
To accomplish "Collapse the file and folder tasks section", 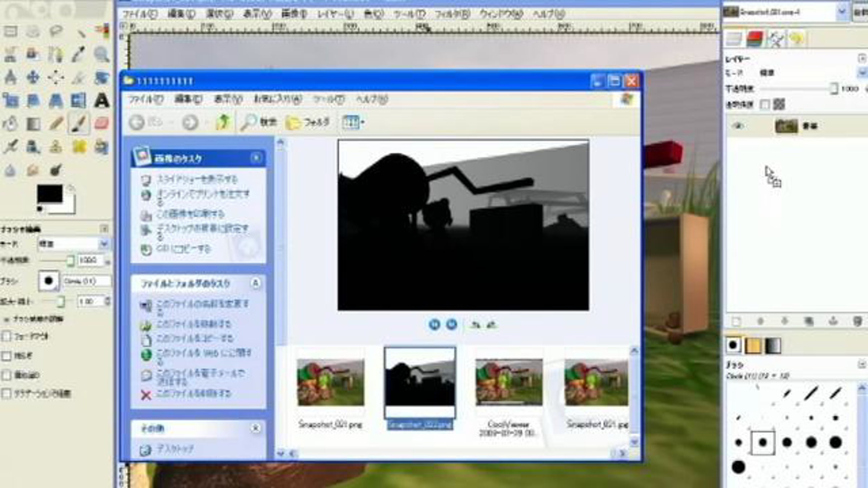I will pyautogui.click(x=256, y=283).
